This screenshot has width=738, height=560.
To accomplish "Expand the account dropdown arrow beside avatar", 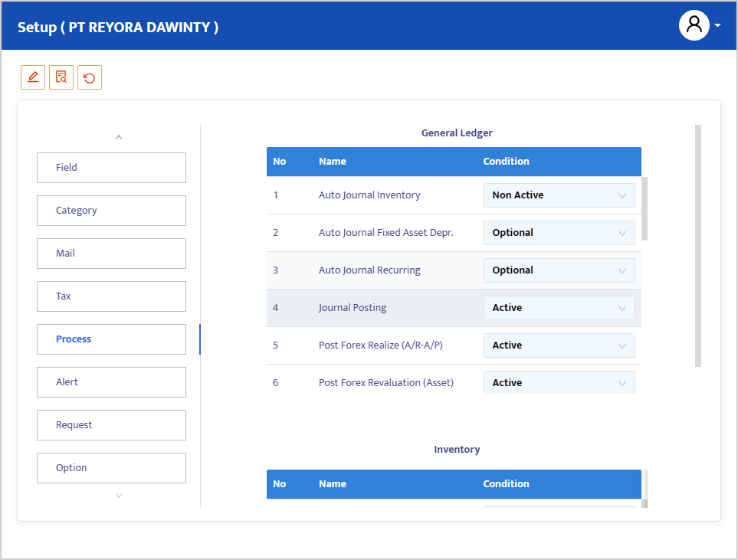I will (718, 25).
